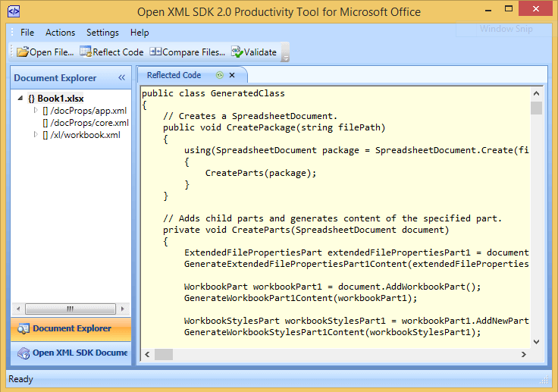Click the app icon in the title bar

(x=13, y=11)
